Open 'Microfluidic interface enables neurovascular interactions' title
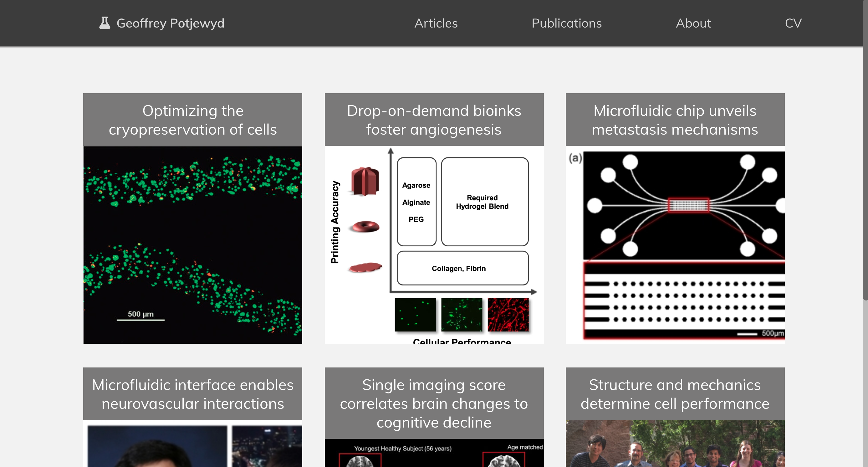 point(193,394)
